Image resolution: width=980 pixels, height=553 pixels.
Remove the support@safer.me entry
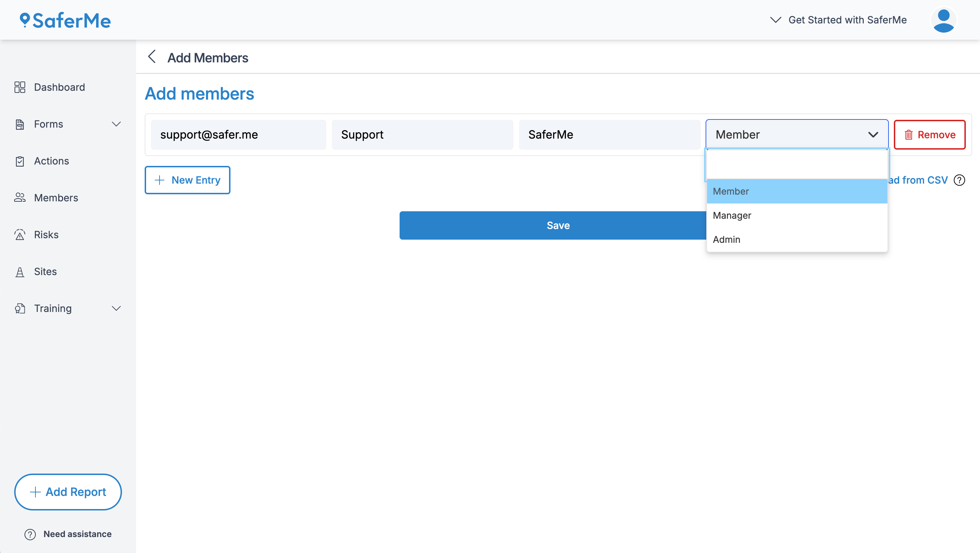pyautogui.click(x=929, y=135)
